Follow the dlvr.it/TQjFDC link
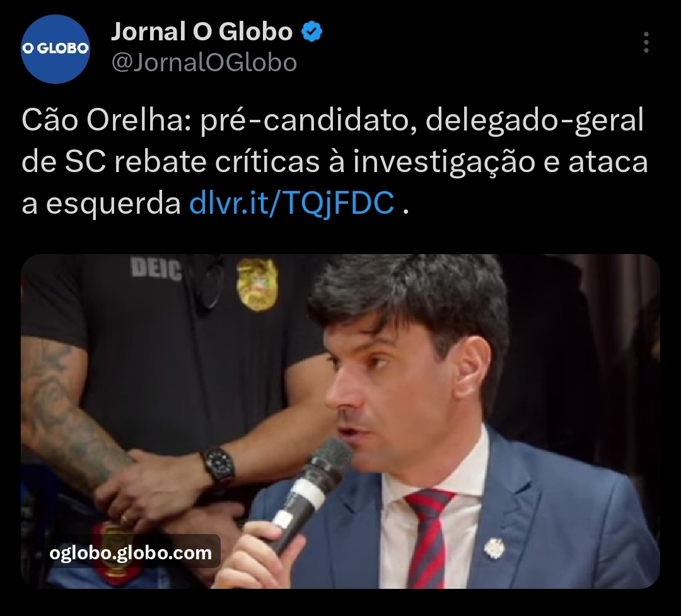 [x=292, y=202]
